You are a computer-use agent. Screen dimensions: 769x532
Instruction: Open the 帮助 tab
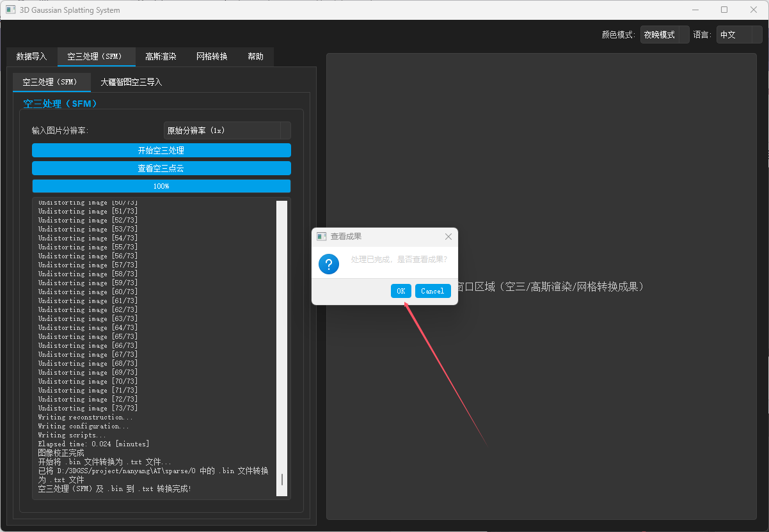click(255, 56)
